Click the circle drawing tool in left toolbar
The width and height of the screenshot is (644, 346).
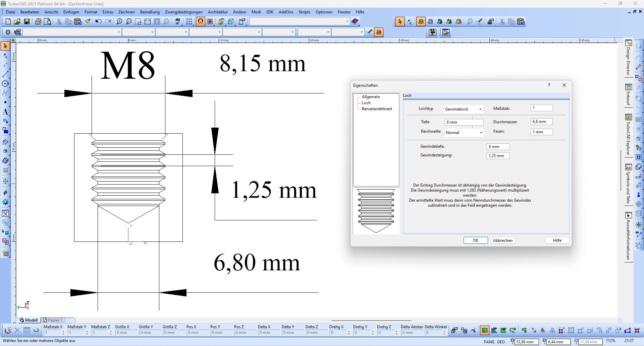5,84
